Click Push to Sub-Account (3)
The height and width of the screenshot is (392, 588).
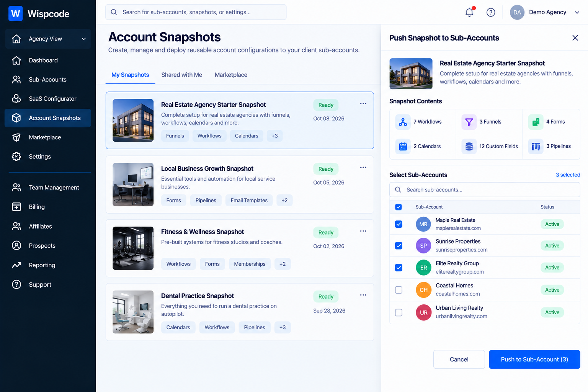(534, 359)
